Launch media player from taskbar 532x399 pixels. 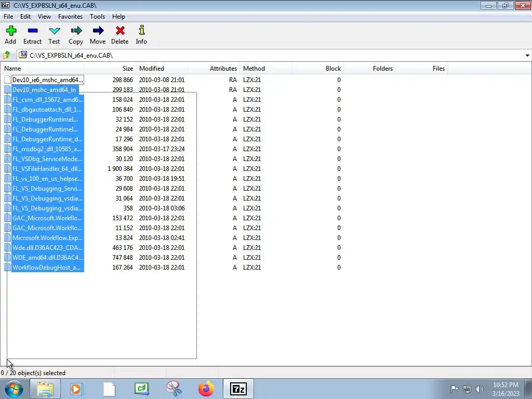coord(77,389)
